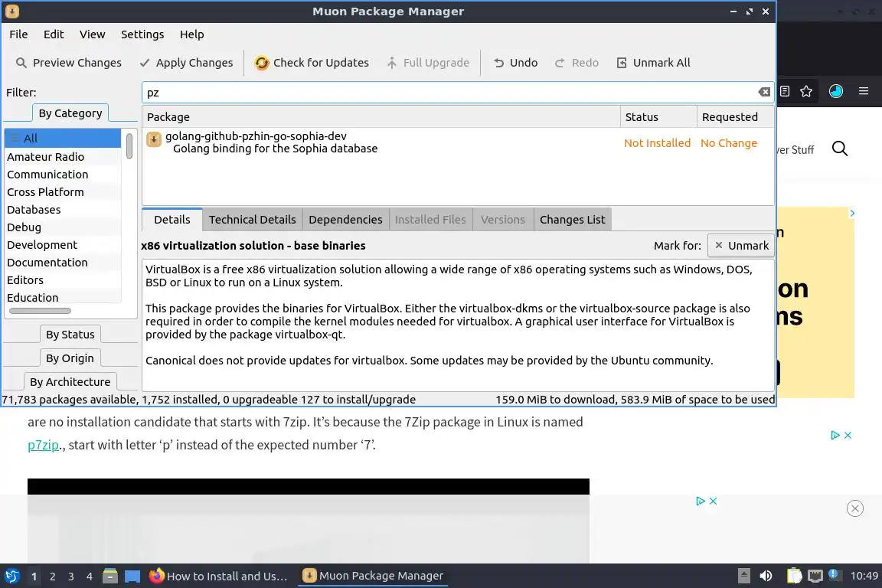This screenshot has width=882, height=588.
Task: Sort by the Requested column header
Action: 735,117
